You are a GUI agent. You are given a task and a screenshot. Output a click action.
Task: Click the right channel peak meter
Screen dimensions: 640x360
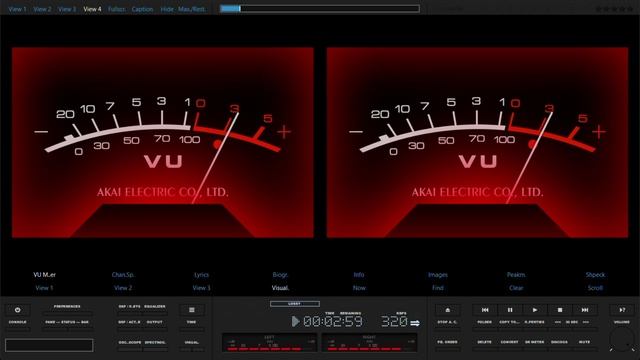369,343
